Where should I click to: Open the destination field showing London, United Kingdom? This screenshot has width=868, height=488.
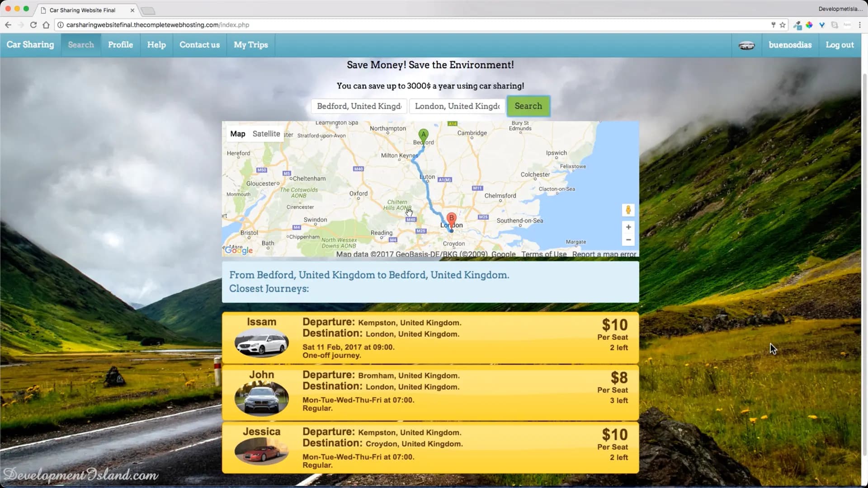pos(457,106)
